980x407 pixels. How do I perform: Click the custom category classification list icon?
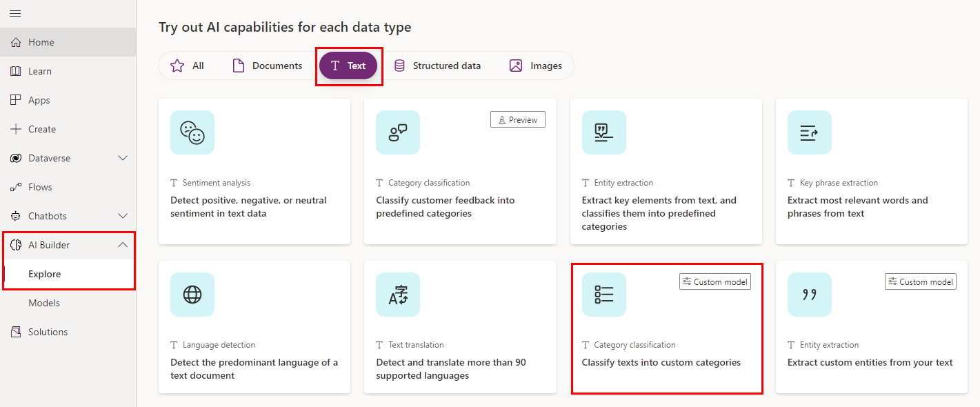click(x=603, y=295)
